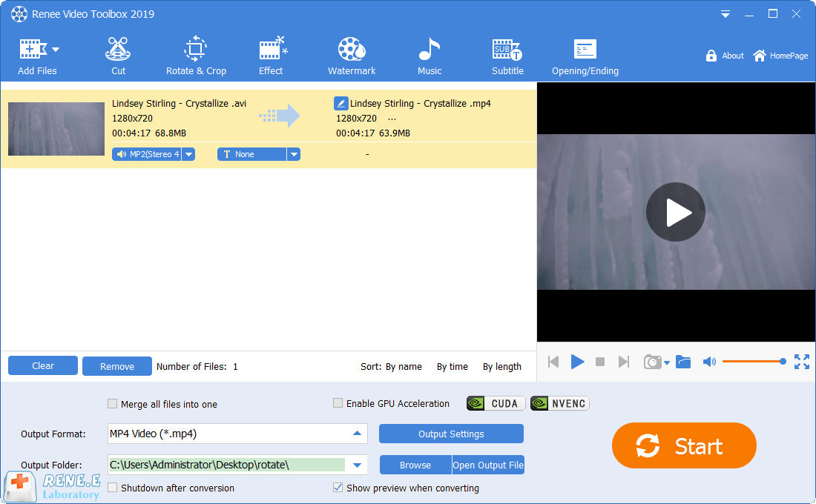Enable Merge all files into one
This screenshot has width=816, height=504.
(x=113, y=404)
